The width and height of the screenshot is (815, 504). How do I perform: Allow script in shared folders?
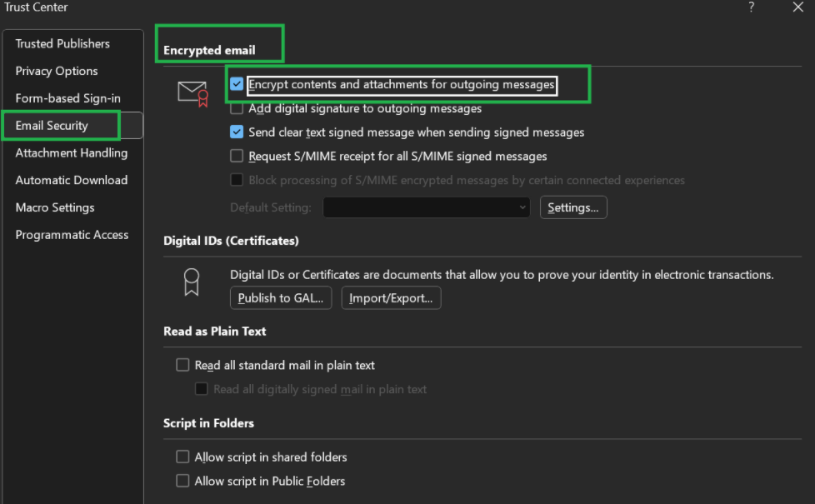[182, 457]
